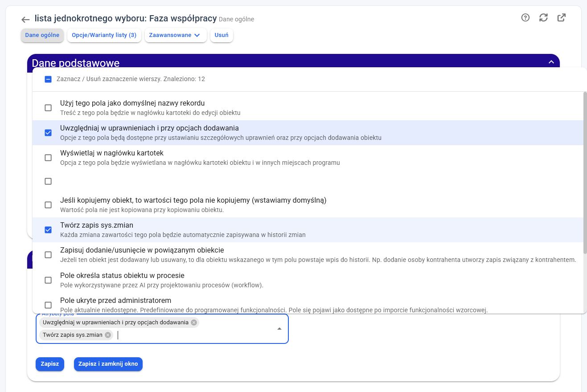Refresh the page with the reload icon
Screen dimensions: 587x392
point(543,18)
